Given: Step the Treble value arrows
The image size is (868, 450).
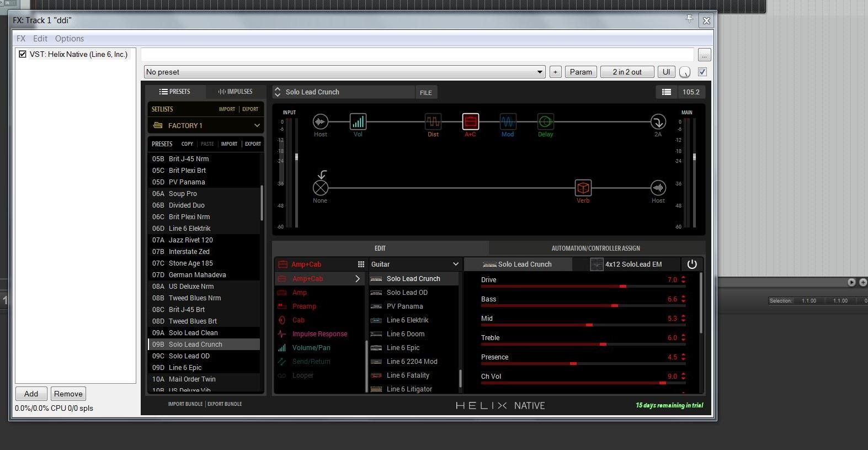Looking at the screenshot, I should coord(683,338).
